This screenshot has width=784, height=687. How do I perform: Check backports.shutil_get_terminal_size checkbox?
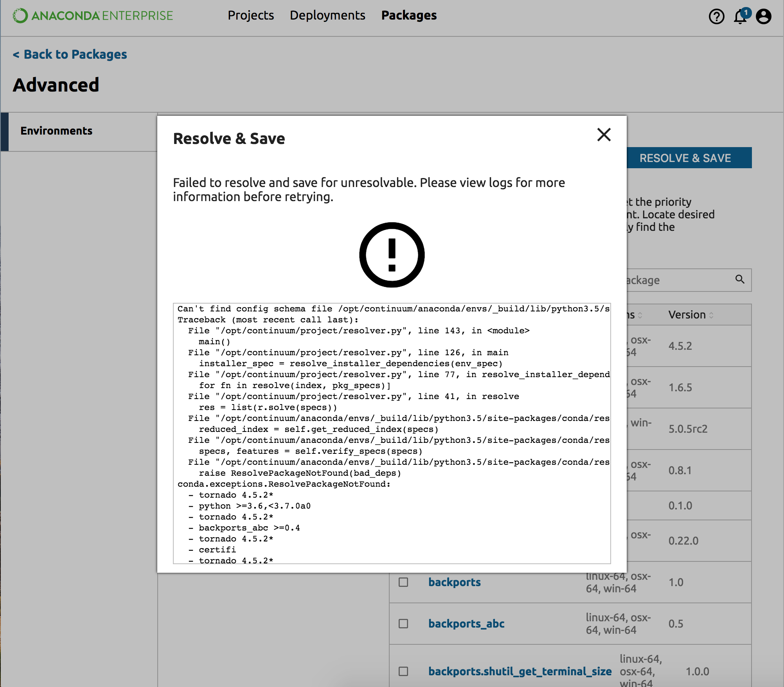tap(403, 671)
